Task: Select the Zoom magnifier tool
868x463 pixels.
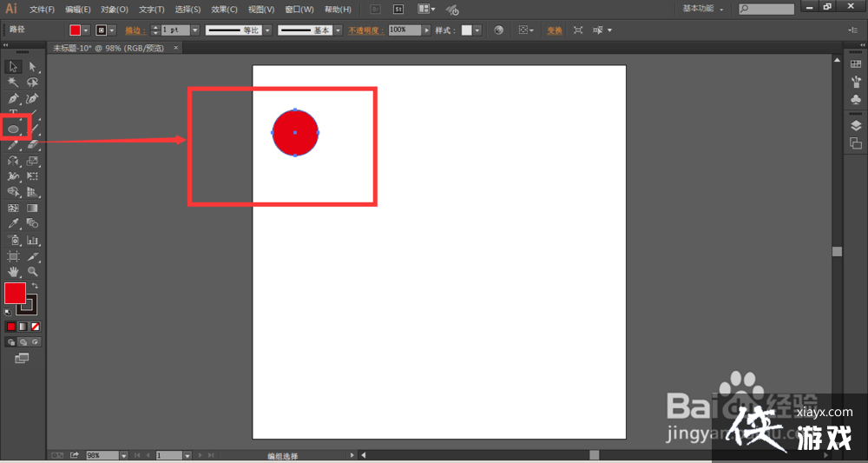Action: click(33, 272)
